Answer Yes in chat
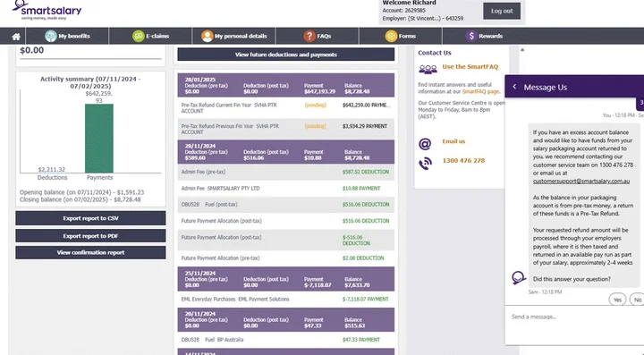This screenshot has height=355, width=644. pyautogui.click(x=617, y=300)
